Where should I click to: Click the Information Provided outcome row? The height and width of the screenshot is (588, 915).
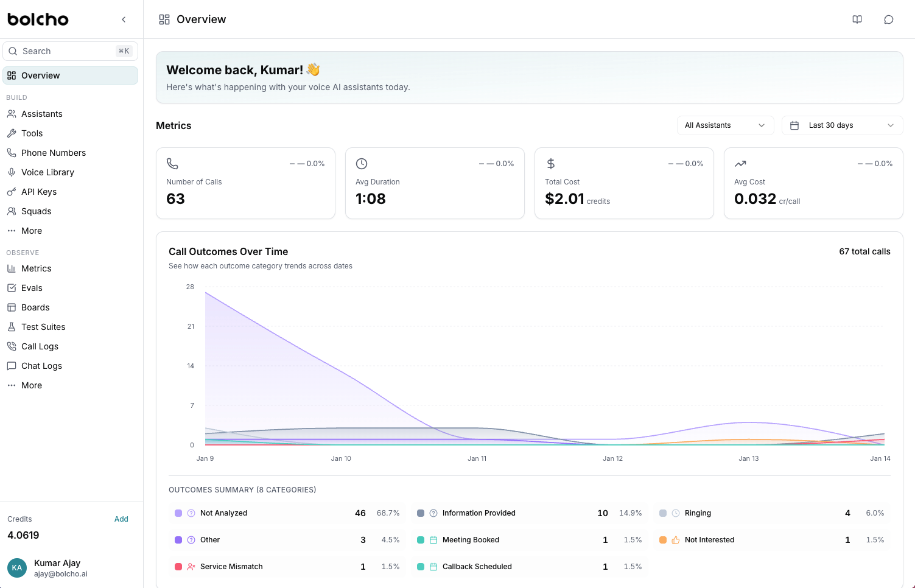coord(530,513)
